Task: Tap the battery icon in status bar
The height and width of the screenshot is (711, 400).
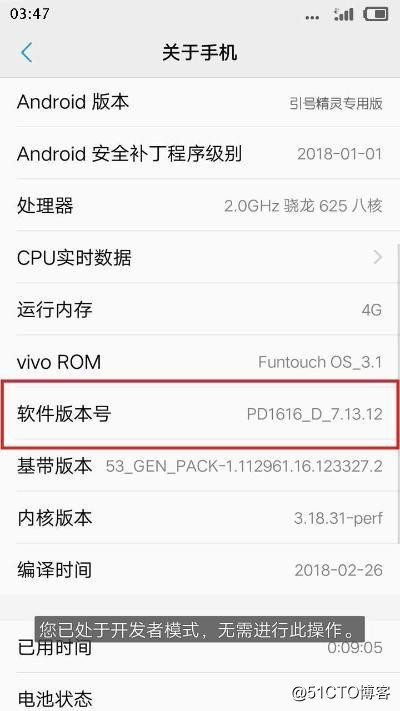Action: coord(376,14)
